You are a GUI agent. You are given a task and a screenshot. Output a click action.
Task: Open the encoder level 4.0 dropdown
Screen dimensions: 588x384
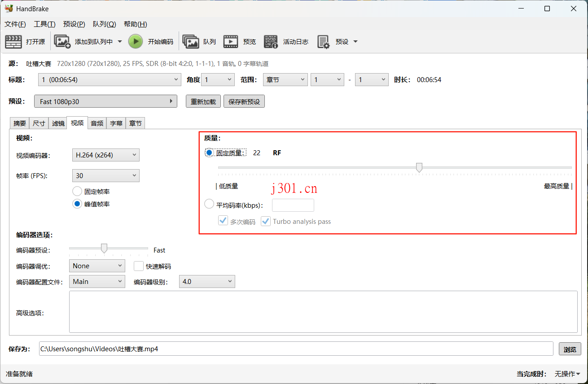207,282
